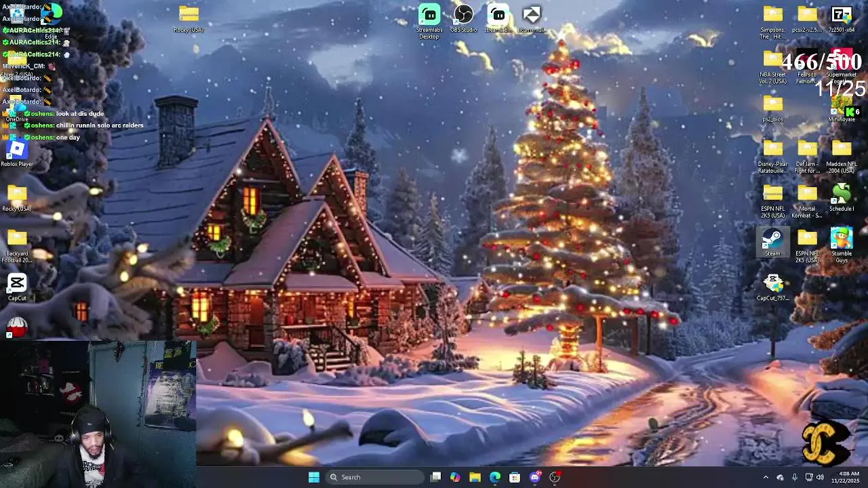Select the Def Jam Fight folder
Screen dimensions: 868x488
tap(807, 157)
